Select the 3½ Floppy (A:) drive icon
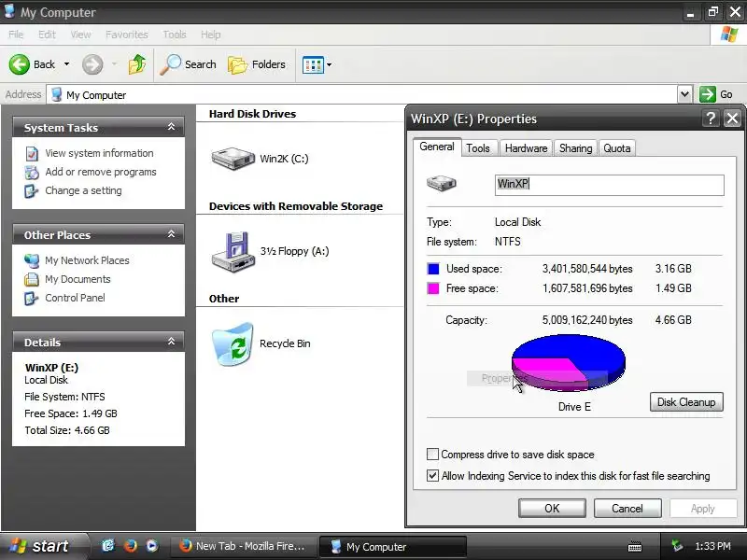 [x=233, y=252]
